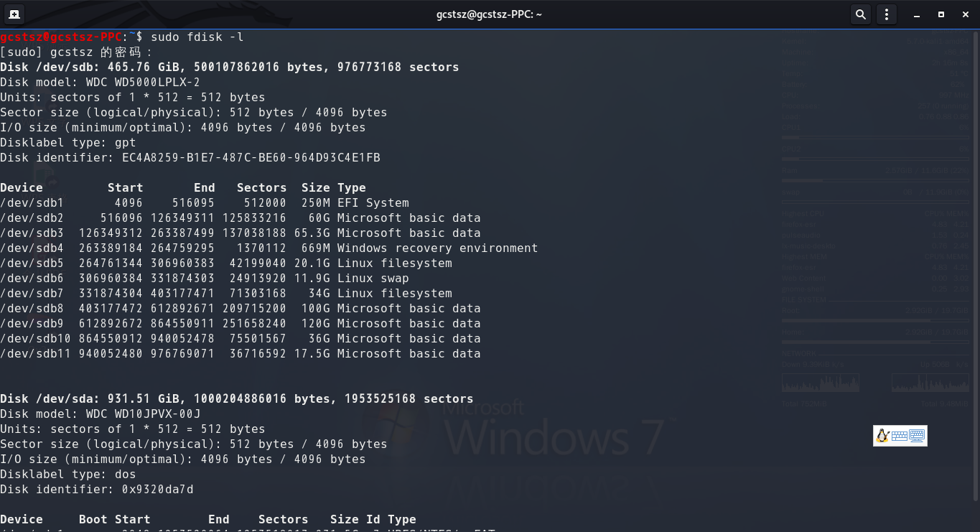Click 'Disklabel type: gpt' line
The width and height of the screenshot is (980, 532).
click(68, 142)
